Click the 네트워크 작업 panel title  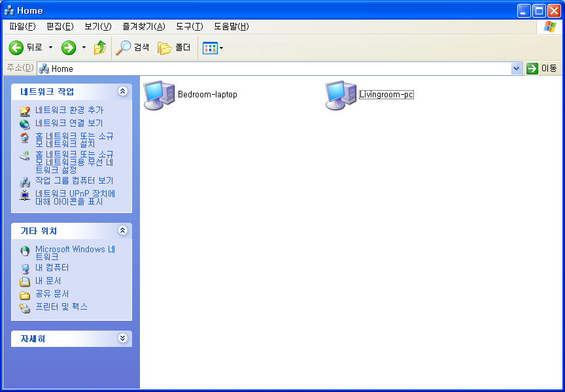click(x=47, y=91)
